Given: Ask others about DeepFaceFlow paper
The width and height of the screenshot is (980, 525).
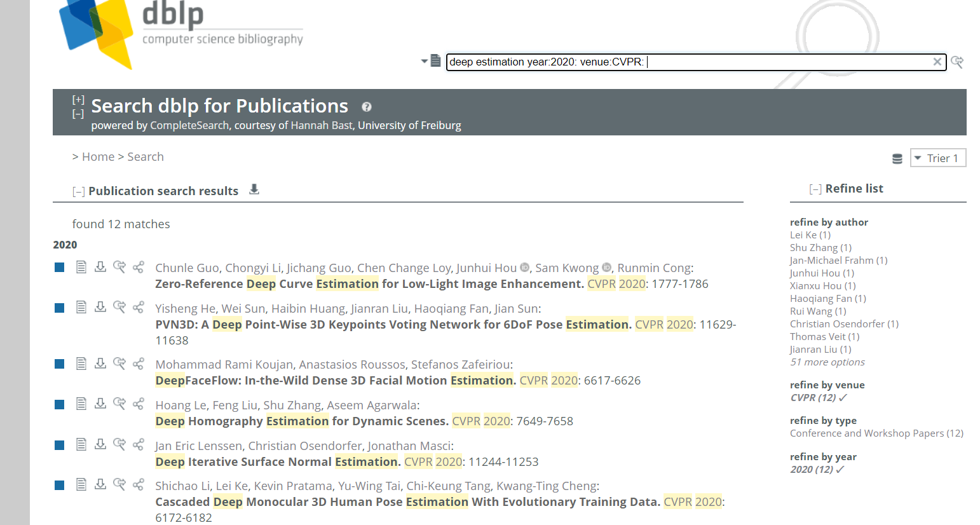Looking at the screenshot, I should pos(119,364).
